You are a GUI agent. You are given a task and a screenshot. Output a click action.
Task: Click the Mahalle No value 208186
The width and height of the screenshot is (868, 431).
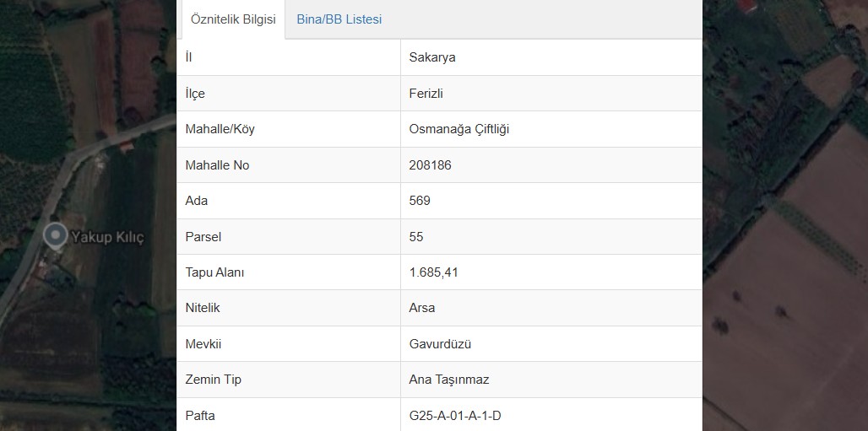pyautogui.click(x=430, y=164)
